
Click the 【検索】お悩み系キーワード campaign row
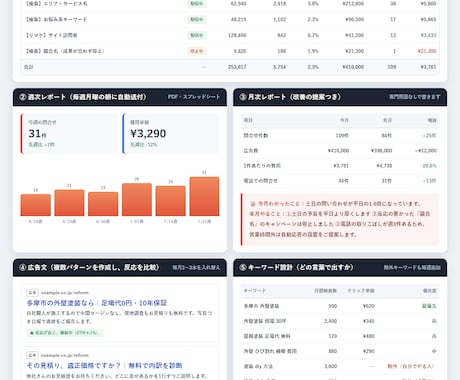click(x=230, y=20)
